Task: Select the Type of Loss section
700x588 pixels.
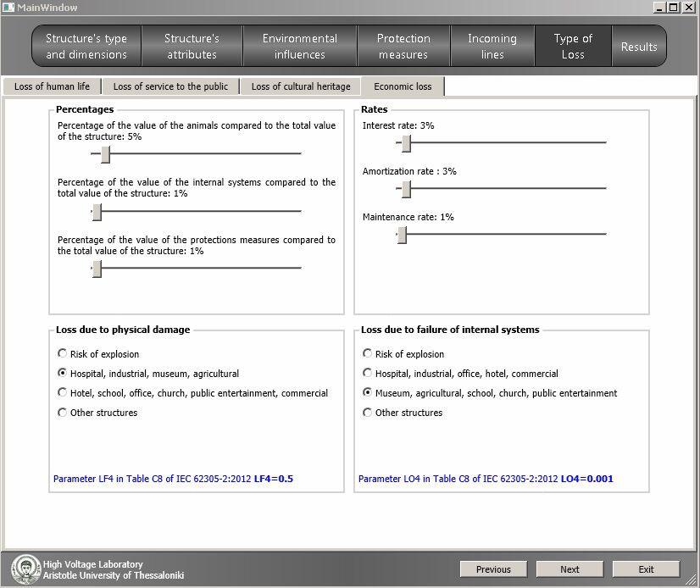Action: click(x=573, y=46)
